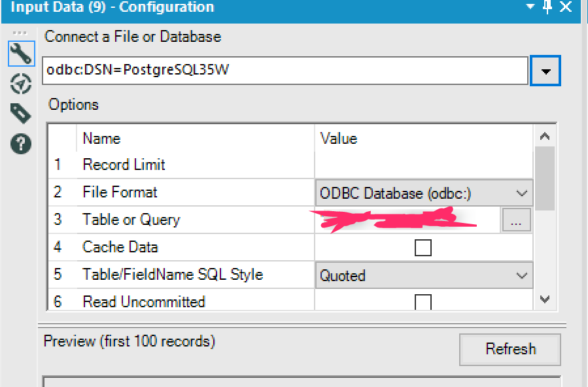Open title bar window options arrow
The width and height of the screenshot is (588, 387).
(530, 7)
